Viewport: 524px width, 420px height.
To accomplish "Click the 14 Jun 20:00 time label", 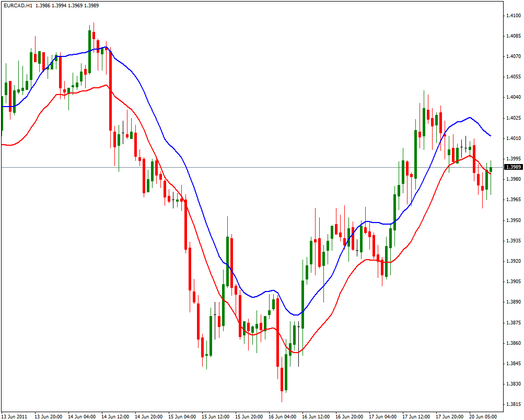I will pyautogui.click(x=149, y=417).
